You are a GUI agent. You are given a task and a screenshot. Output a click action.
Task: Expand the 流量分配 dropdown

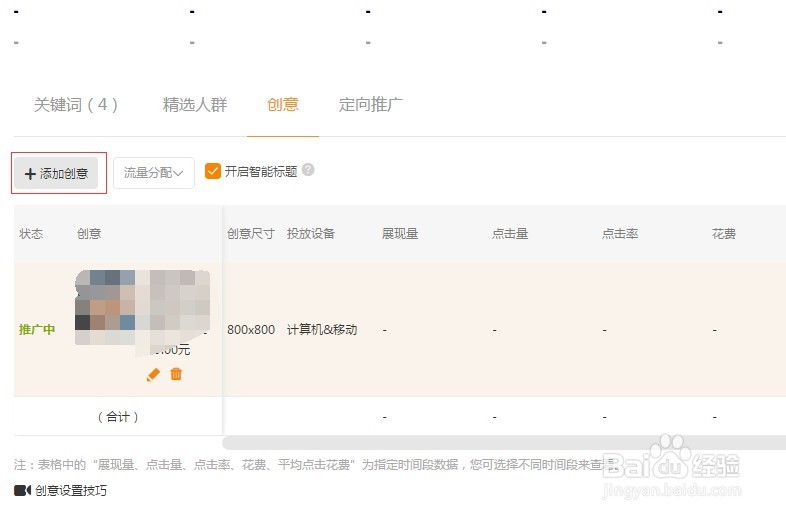pos(154,173)
